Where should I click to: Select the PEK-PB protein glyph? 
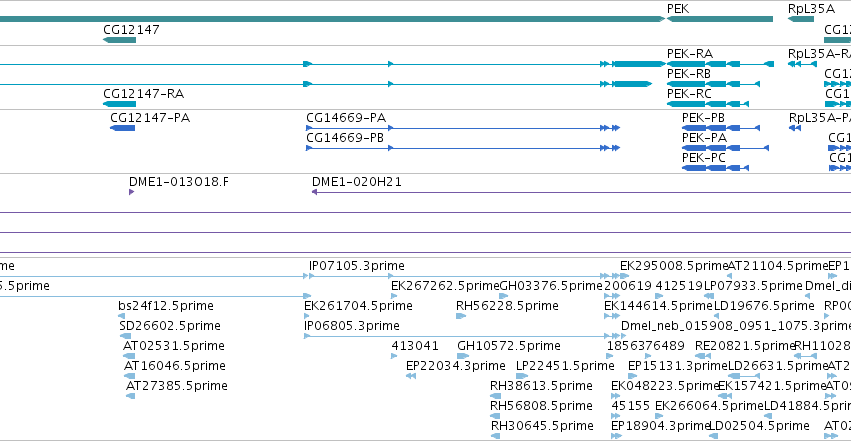click(x=721, y=128)
